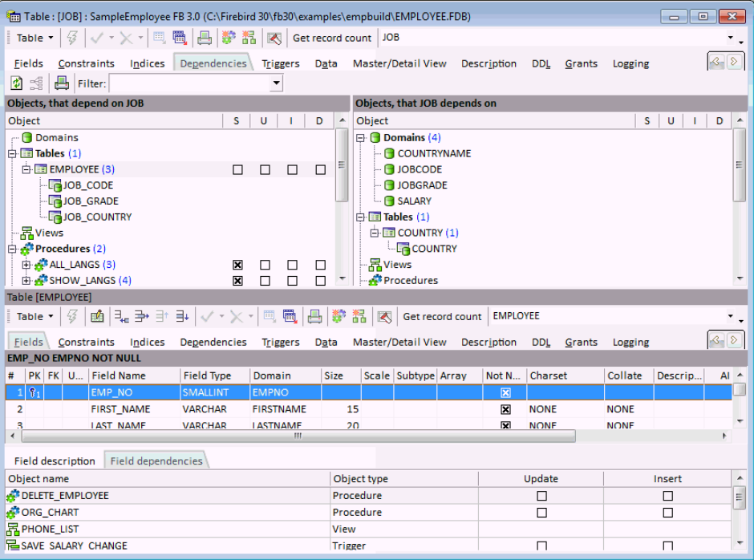Viewport: 754px width, 560px height.
Task: Click the horizontal scrollbar of the fields grid
Action: pos(298,436)
